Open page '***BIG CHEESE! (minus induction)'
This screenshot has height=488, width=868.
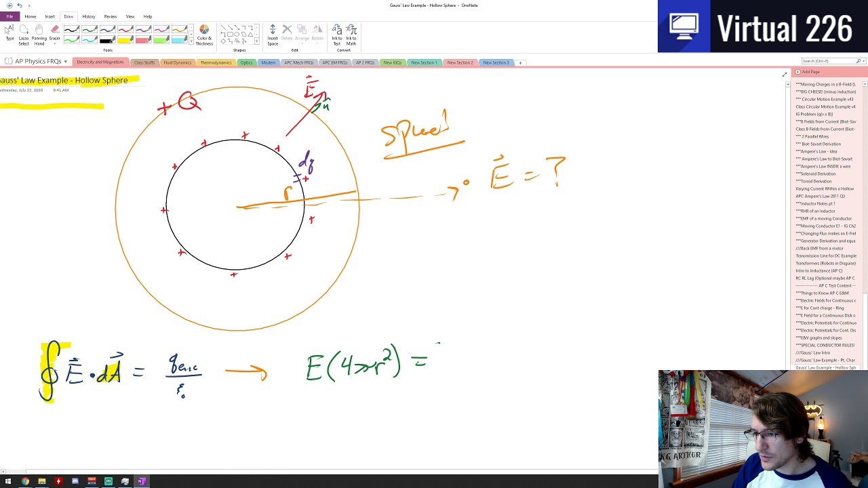point(826,91)
